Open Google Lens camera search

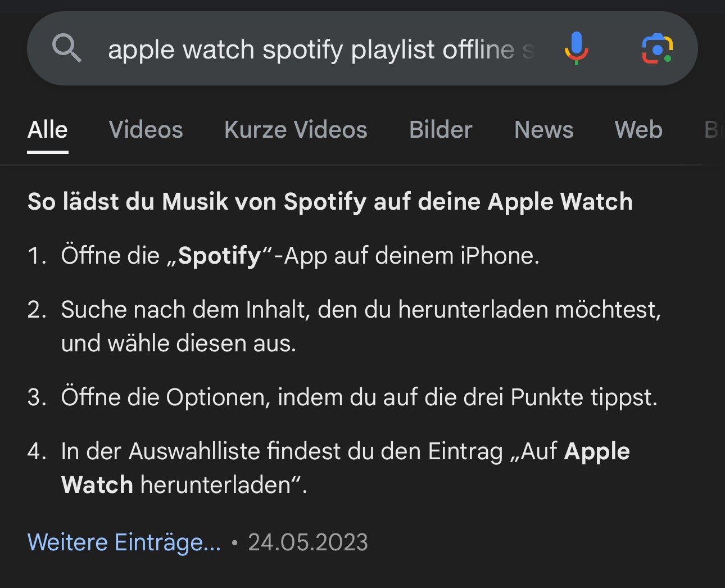(x=657, y=49)
